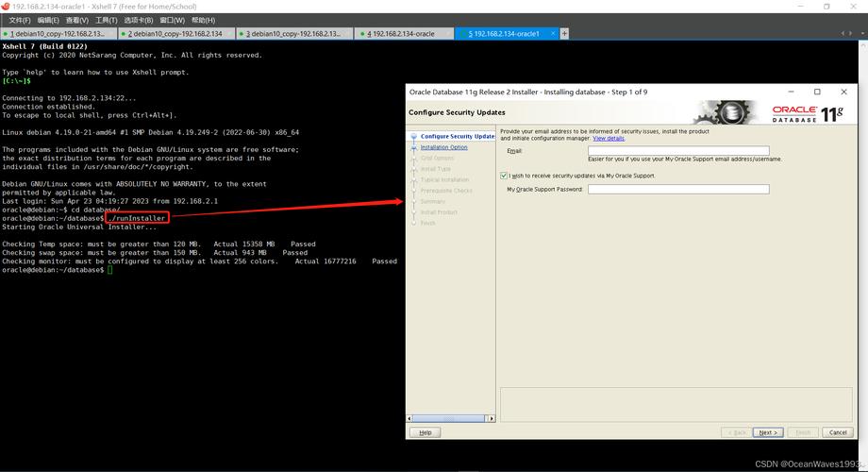Click the scroll-right arrow in the steps panel

(492, 416)
